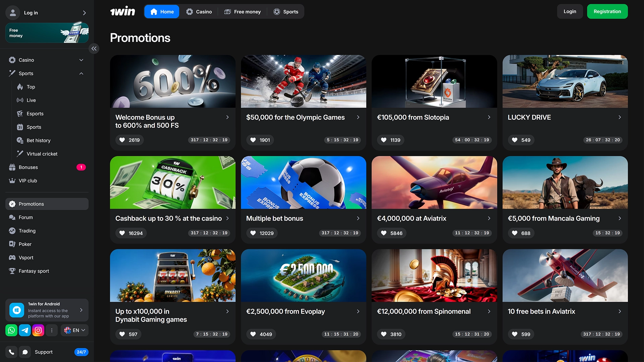Image resolution: width=644 pixels, height=362 pixels.
Task: Open the Aviatrix plane promotion image
Action: tap(434, 182)
